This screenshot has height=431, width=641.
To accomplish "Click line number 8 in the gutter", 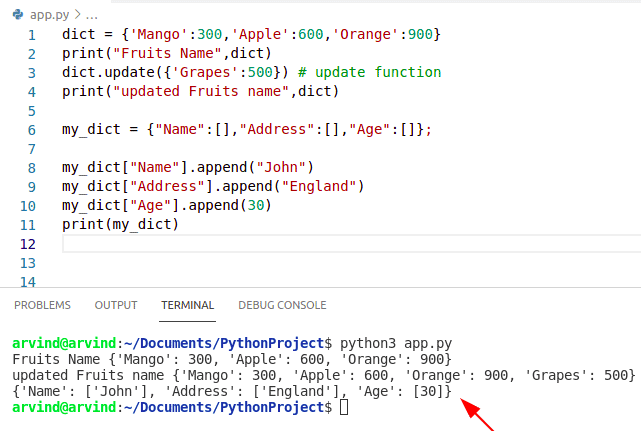I will pyautogui.click(x=31, y=168).
